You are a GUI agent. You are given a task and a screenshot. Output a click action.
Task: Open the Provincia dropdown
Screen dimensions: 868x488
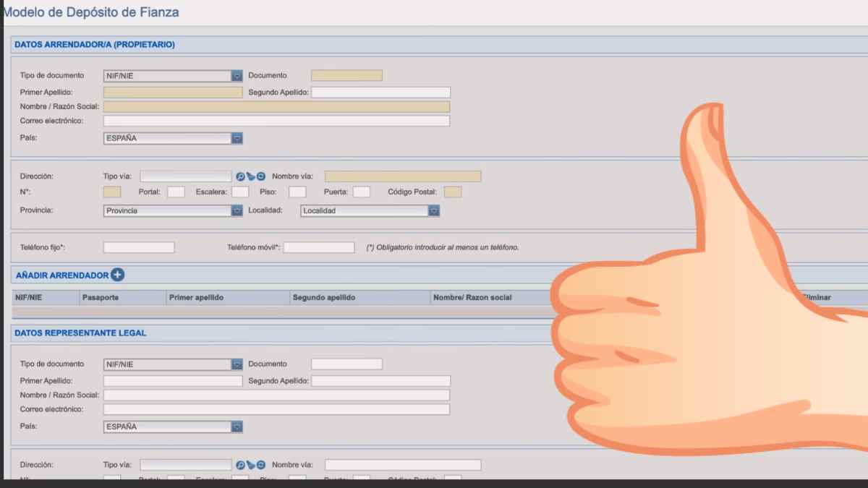[237, 211]
